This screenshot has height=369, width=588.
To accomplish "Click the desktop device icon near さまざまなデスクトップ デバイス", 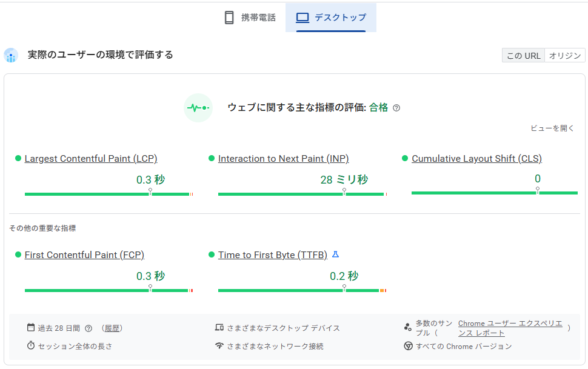I will (x=219, y=327).
